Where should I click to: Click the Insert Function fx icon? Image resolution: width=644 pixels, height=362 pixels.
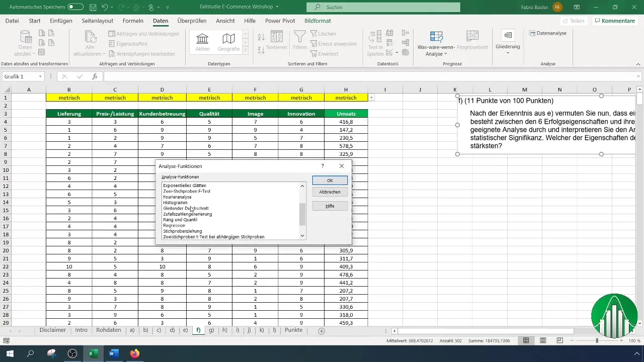point(95,76)
